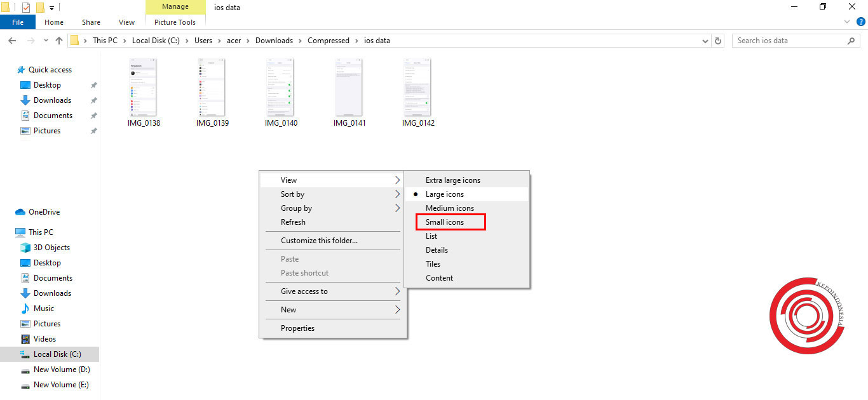
Task: Open the Downloads folder in Quick access
Action: 51,100
